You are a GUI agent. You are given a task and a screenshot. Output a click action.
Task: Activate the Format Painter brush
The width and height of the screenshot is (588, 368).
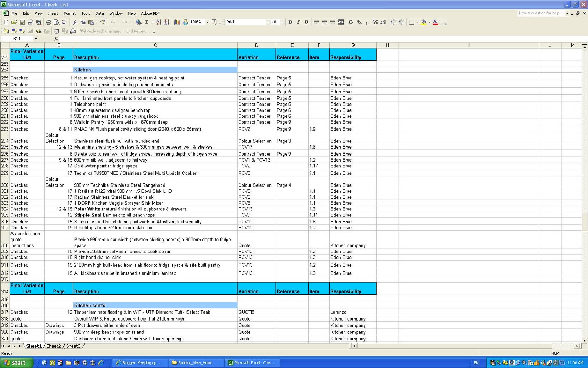(x=103, y=22)
